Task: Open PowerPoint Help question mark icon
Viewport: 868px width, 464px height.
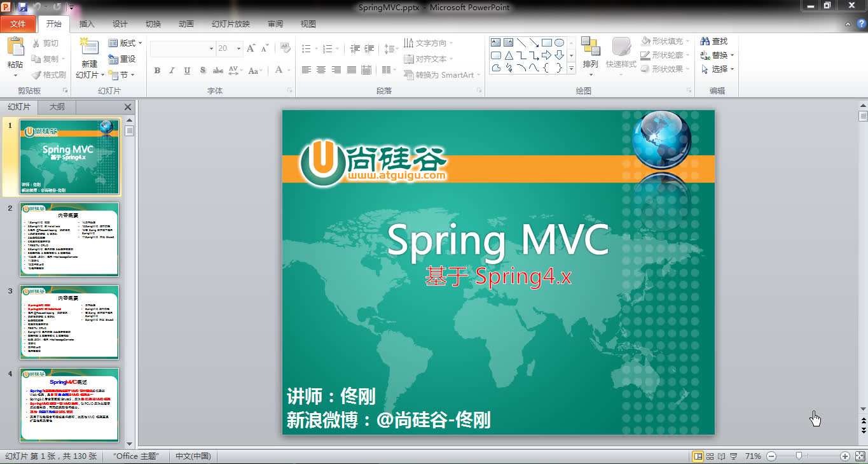Action: pyautogui.click(x=861, y=24)
